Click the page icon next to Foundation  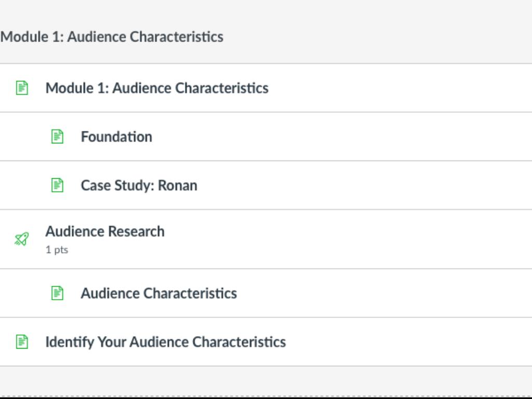coord(57,137)
